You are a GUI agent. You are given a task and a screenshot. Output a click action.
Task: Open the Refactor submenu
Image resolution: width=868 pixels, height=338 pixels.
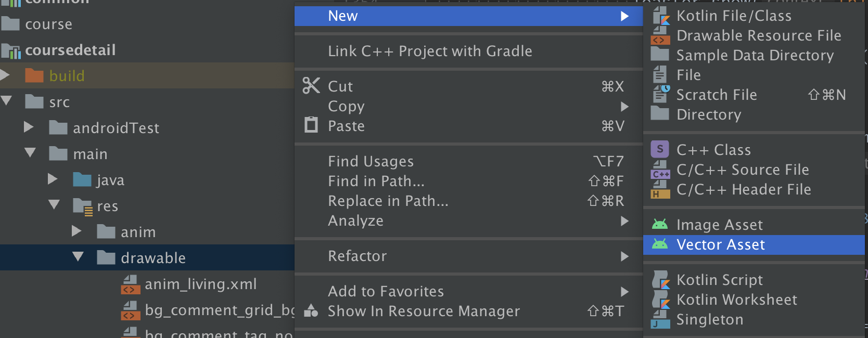click(358, 256)
